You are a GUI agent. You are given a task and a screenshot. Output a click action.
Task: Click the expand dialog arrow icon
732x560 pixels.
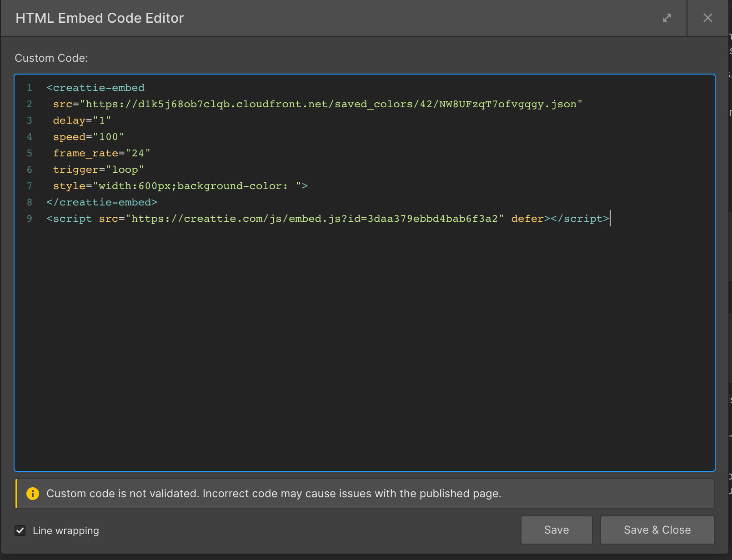click(x=667, y=18)
